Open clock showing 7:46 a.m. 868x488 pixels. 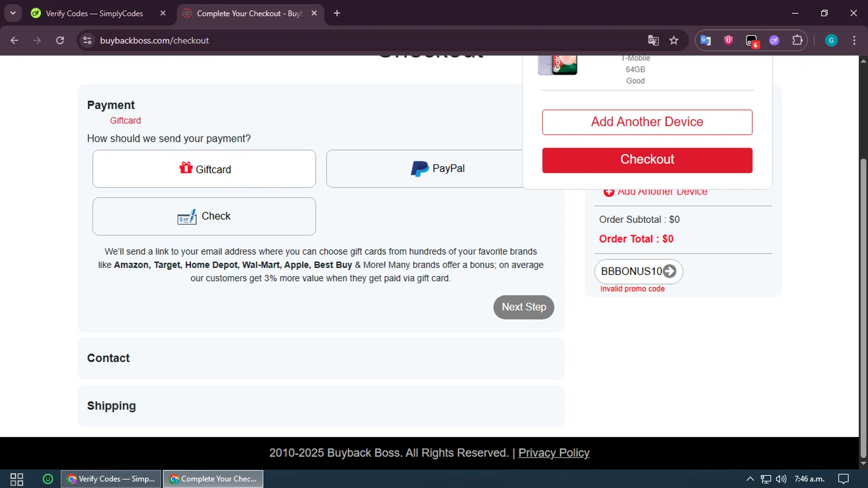tap(809, 479)
